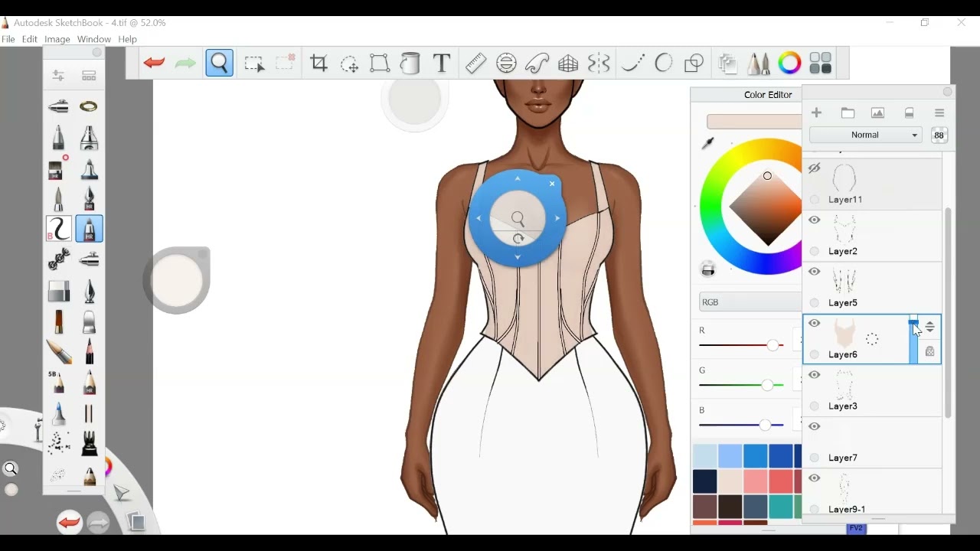Viewport: 980px width, 551px height.
Task: Select the red swatch in color palette
Action: point(781,482)
